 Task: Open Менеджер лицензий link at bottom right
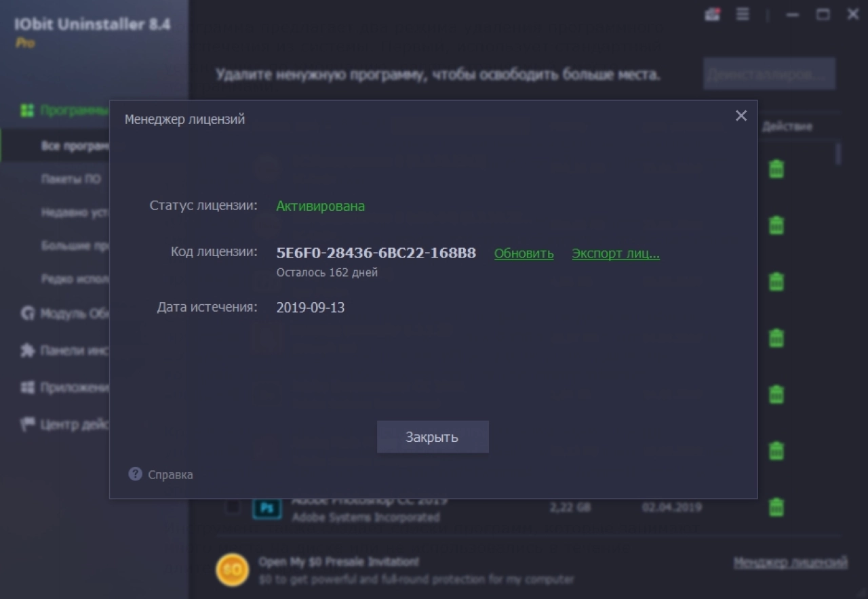(791, 562)
